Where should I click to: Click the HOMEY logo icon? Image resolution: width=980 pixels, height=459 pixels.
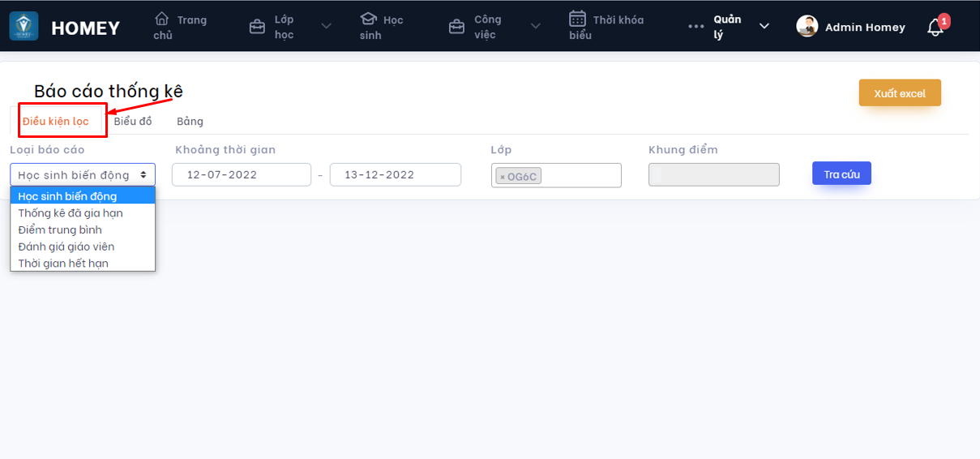(24, 26)
